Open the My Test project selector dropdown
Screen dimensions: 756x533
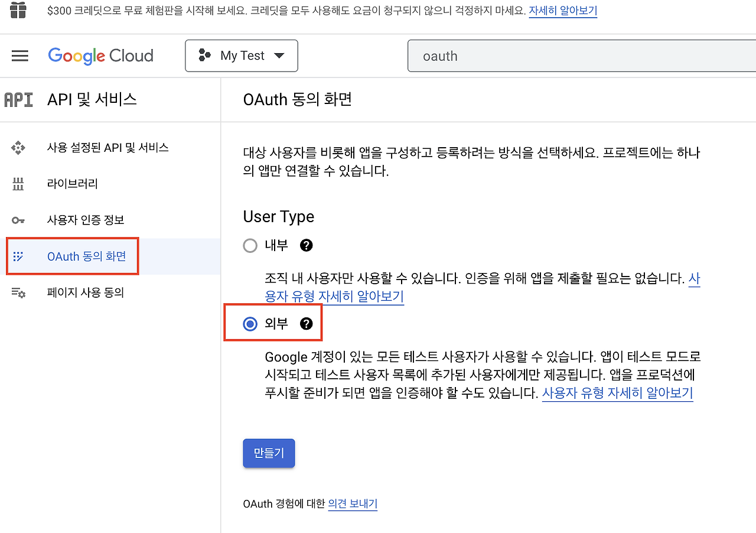[x=242, y=56]
